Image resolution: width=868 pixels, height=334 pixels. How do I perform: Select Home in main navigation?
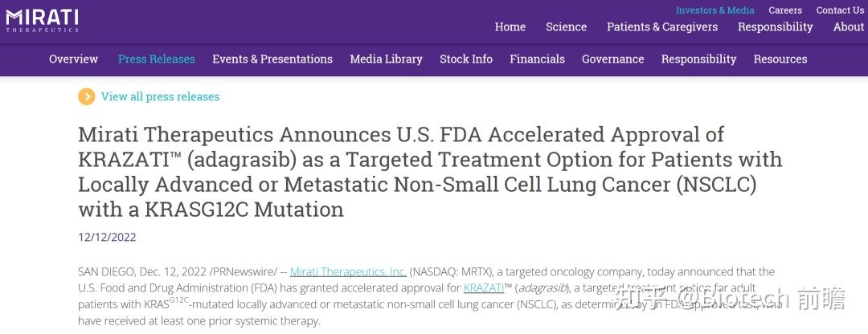(510, 27)
